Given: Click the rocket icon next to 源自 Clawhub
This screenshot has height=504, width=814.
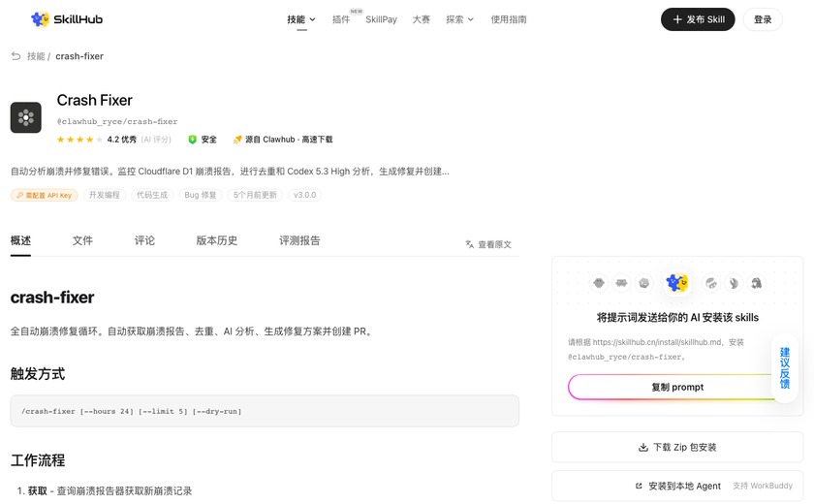Looking at the screenshot, I should coord(237,140).
